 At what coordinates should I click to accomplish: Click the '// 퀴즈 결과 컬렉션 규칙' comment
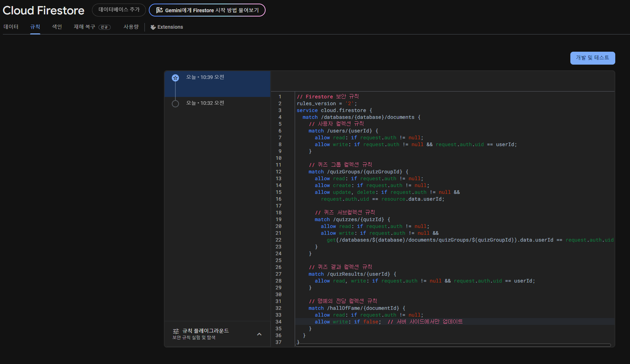340,267
